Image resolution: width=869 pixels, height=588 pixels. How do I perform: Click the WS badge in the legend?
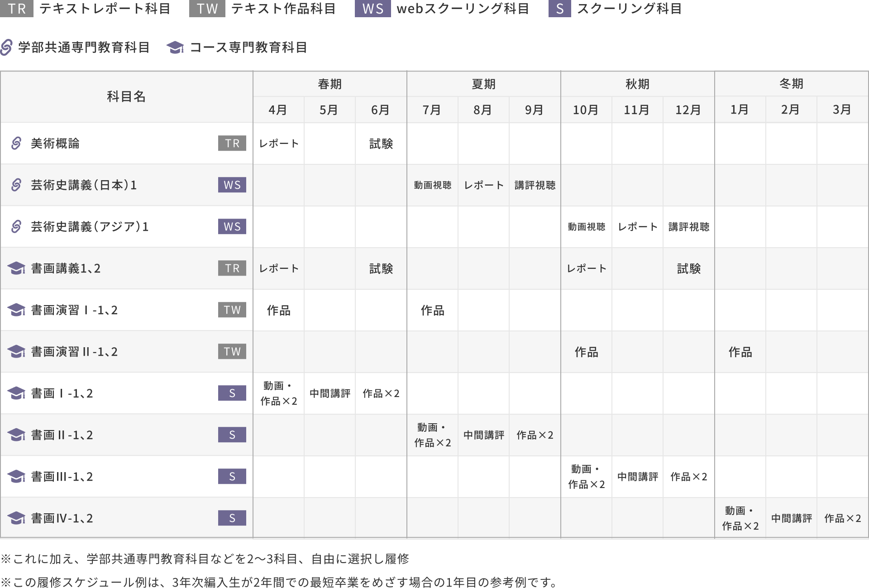(x=372, y=8)
